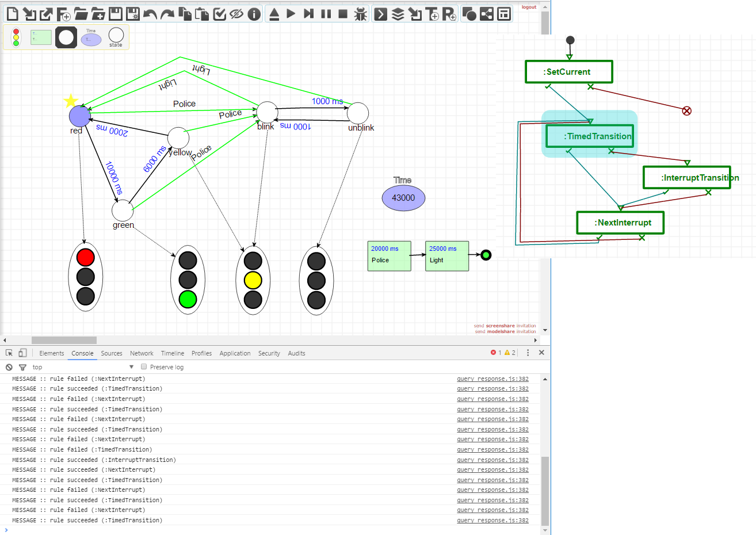The height and width of the screenshot is (535, 756).
Task: Open the Timeline tab
Action: pyautogui.click(x=173, y=353)
